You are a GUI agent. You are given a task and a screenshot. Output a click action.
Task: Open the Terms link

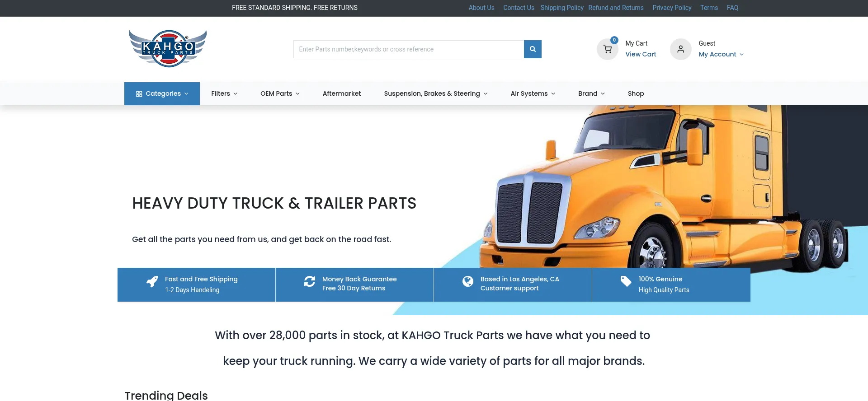(x=709, y=8)
